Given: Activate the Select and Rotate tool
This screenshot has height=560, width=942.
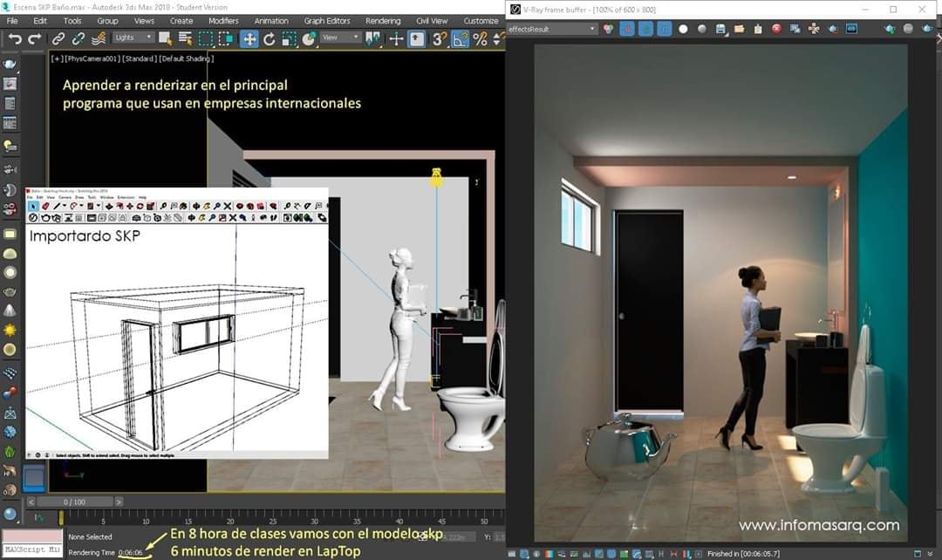Looking at the screenshot, I should pos(269,38).
